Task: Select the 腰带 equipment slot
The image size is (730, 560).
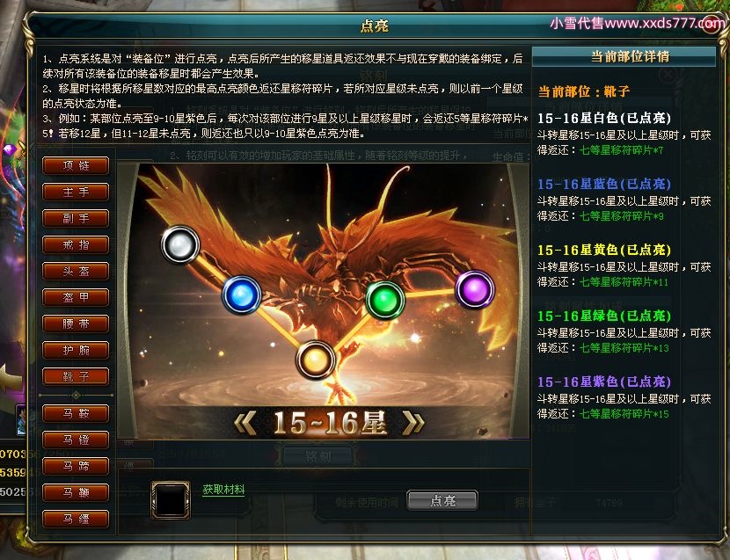Action: (76, 324)
